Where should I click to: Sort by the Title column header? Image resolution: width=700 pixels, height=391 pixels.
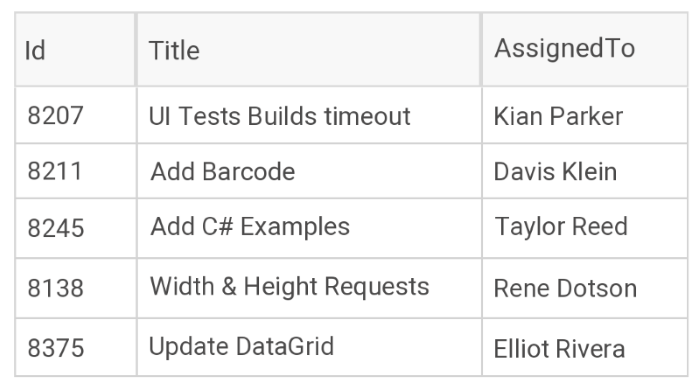[x=308, y=50]
